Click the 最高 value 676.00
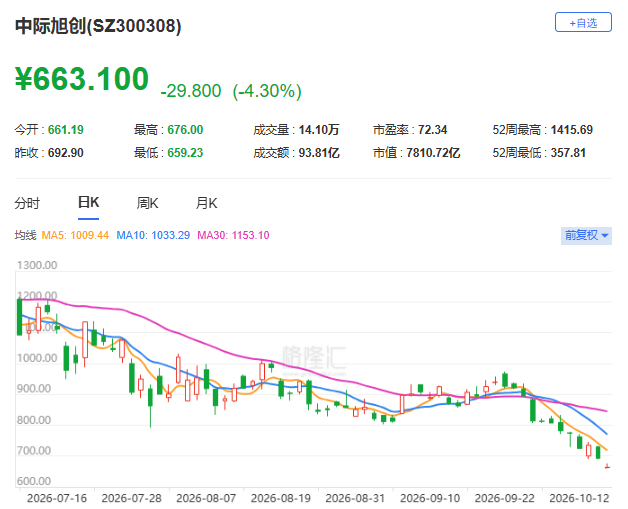 185,130
